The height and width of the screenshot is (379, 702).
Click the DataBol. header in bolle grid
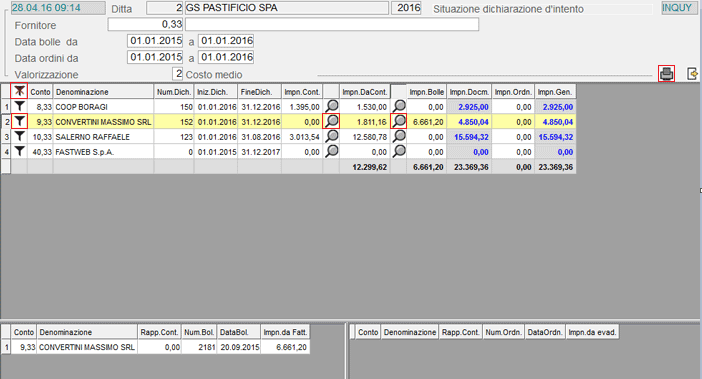click(239, 332)
